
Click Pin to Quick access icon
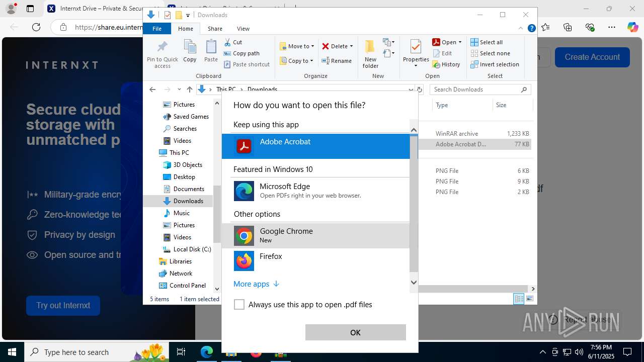tap(163, 54)
